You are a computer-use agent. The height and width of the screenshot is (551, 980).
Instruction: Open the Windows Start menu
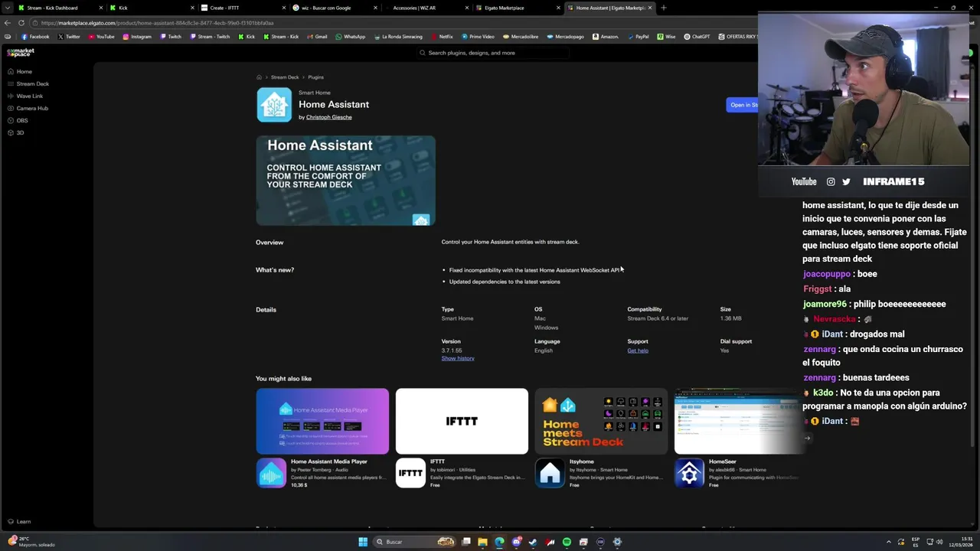pos(363,542)
